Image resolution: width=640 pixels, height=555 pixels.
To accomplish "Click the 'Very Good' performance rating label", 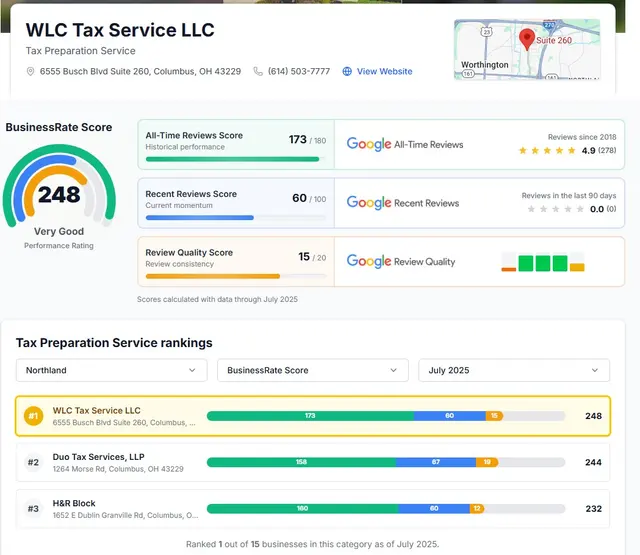I will (59, 231).
